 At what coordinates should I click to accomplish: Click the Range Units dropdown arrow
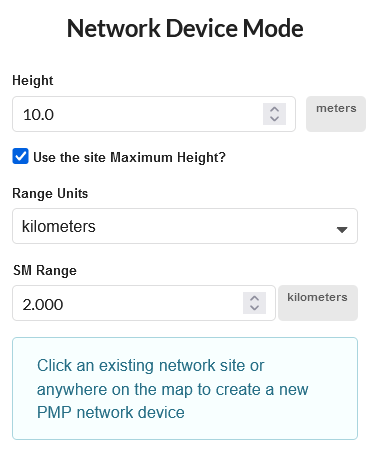tap(342, 229)
